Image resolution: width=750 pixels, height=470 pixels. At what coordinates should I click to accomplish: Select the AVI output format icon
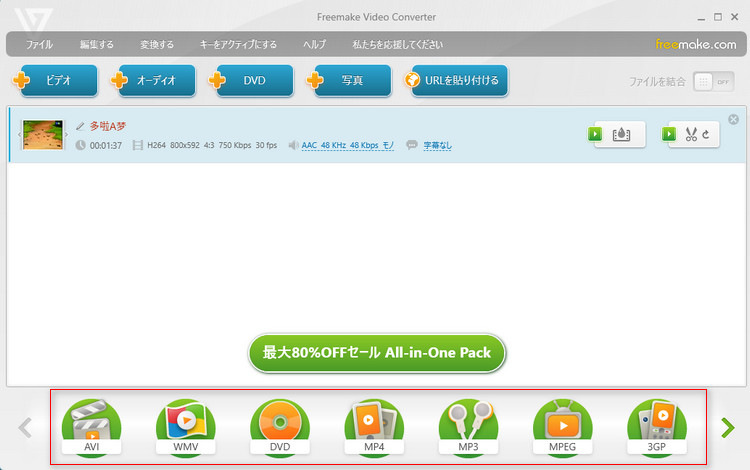pyautogui.click(x=91, y=427)
